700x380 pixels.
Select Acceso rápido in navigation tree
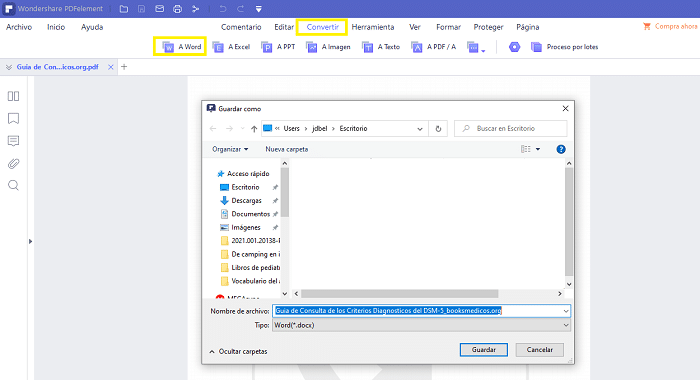[243, 174]
